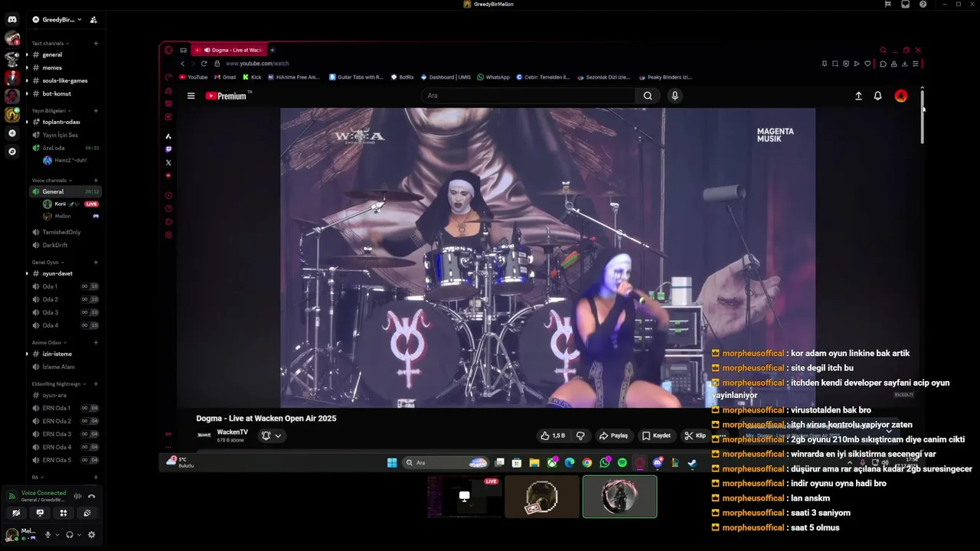Open the souls-like-games channel
Image resolution: width=980 pixels, height=551 pixels.
[x=63, y=80]
